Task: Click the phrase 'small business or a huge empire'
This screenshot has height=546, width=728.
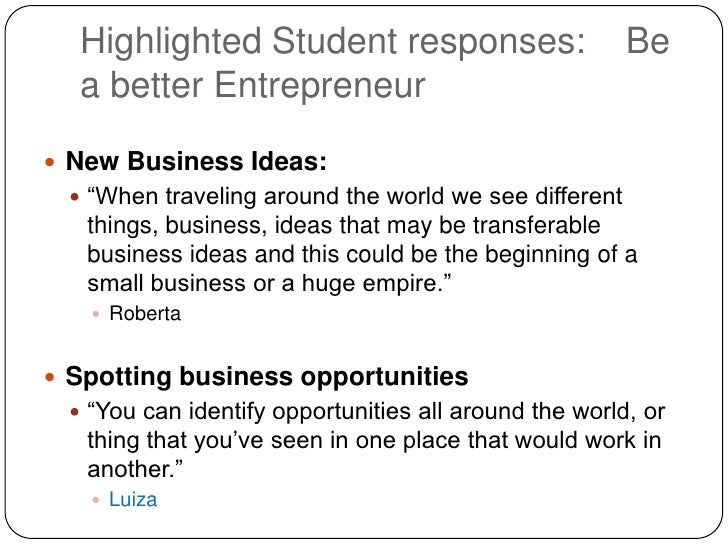Action: [x=265, y=284]
